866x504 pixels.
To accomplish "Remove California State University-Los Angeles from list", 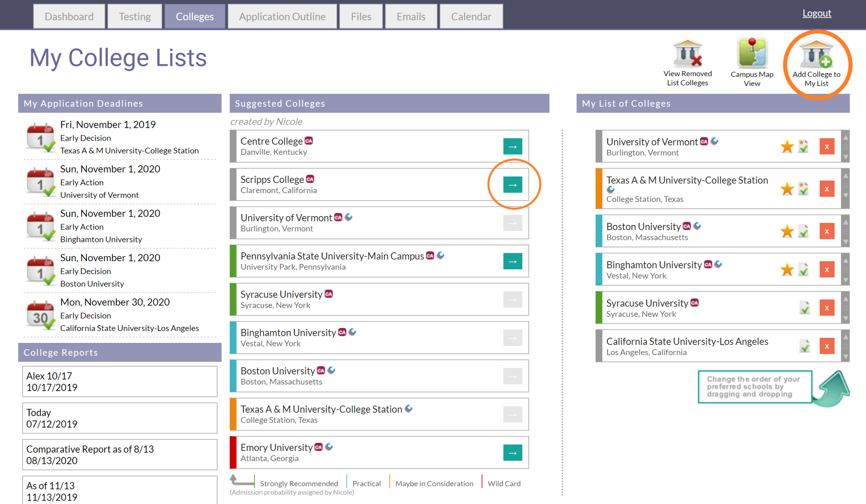I will click(x=827, y=346).
